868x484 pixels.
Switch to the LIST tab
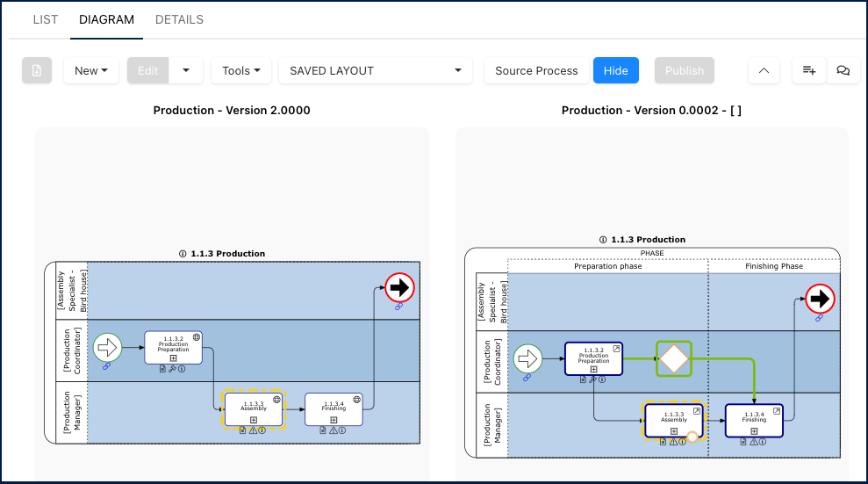46,19
